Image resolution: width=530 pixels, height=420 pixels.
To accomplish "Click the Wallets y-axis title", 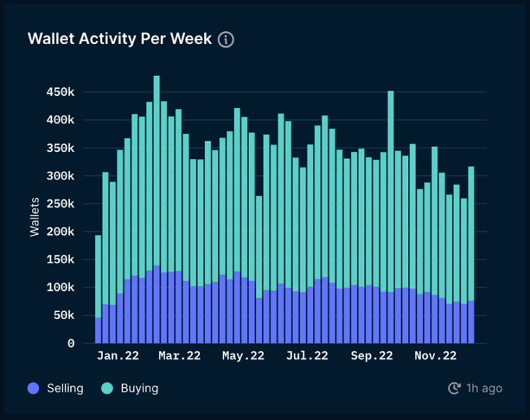I will (x=35, y=217).
